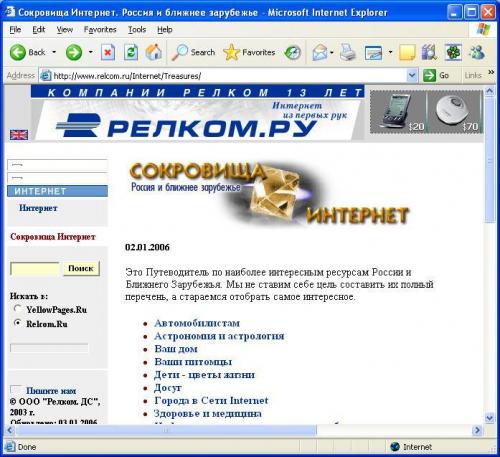Open the Ваш дом link
The image size is (500, 457).
tap(176, 349)
